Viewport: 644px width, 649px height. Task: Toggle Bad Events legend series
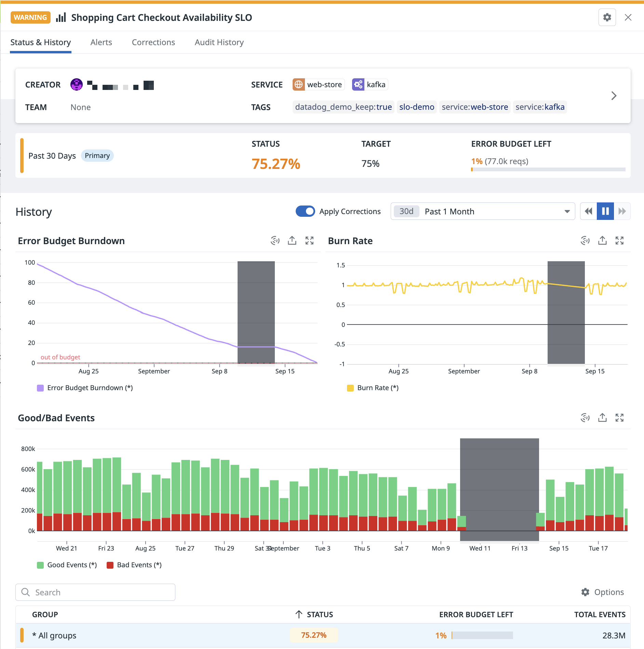pos(134,565)
